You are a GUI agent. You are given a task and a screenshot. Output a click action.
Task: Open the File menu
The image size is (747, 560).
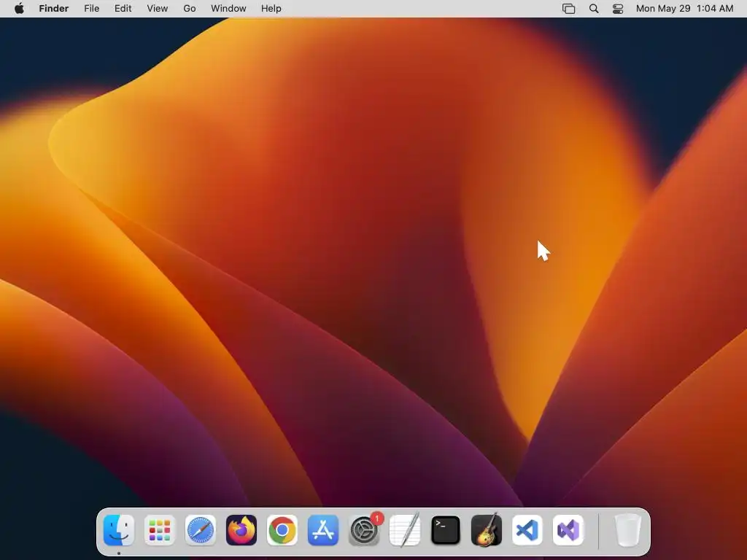91,9
